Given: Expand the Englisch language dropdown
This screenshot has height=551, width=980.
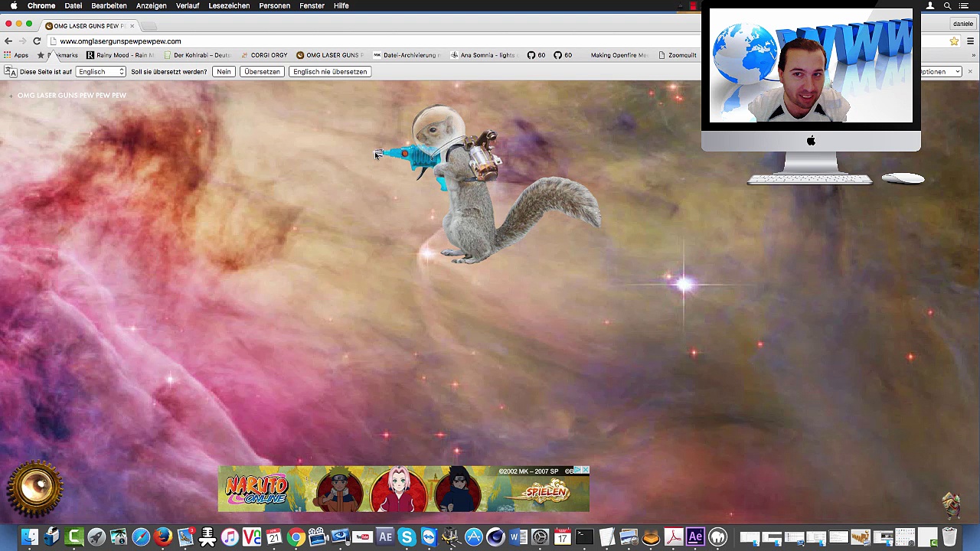Looking at the screenshot, I should [x=100, y=72].
